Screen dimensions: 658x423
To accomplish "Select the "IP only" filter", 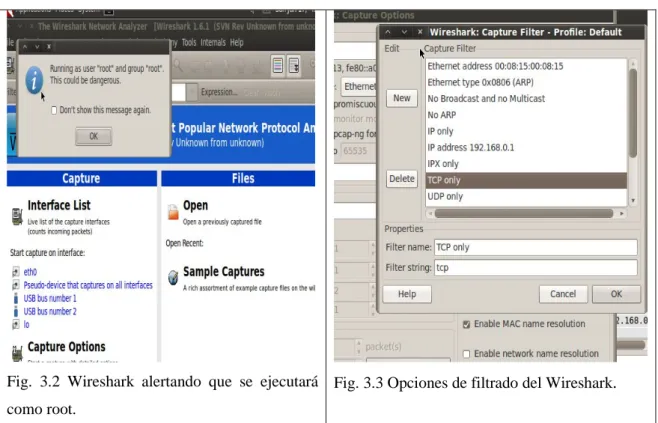I will coord(526,131).
